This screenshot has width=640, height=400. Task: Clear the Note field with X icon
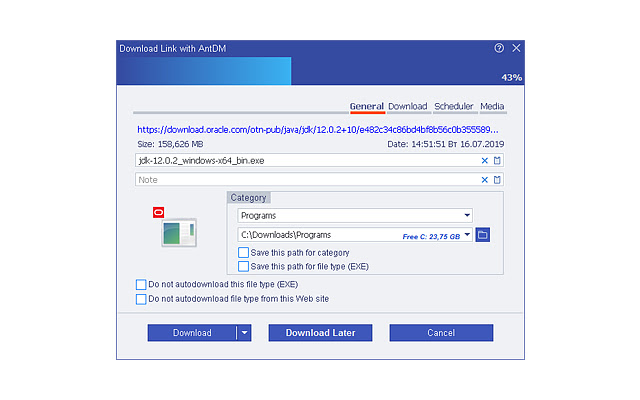[484, 180]
